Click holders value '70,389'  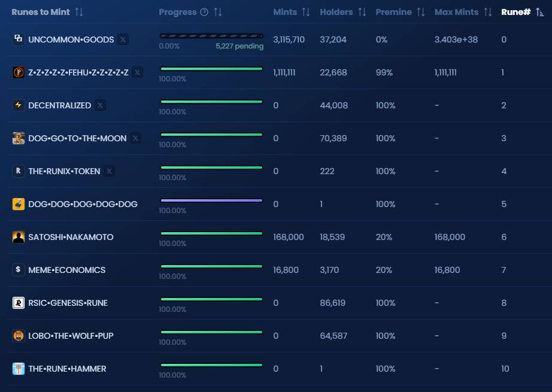pos(333,138)
